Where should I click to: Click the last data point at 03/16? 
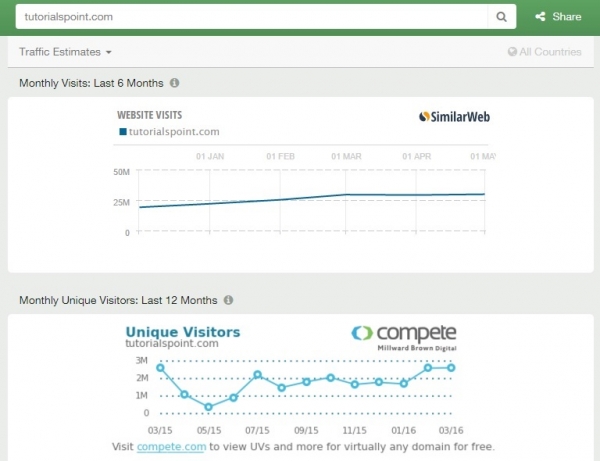click(451, 368)
